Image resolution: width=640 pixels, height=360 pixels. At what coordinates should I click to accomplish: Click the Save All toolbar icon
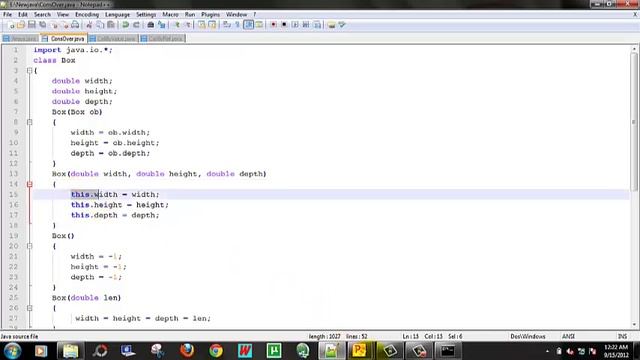[42, 25]
